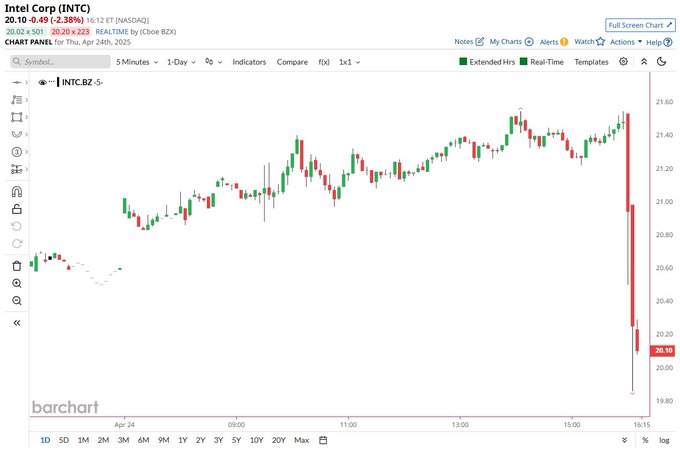Screen dimensions: 680x452
Task: Expand the rectangle tool submenu arrow
Action: click(26, 117)
